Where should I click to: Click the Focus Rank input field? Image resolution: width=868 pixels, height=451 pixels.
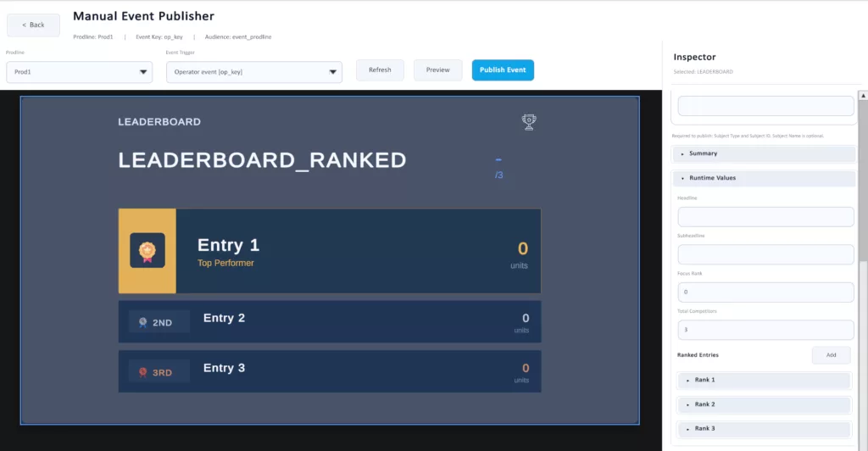[765, 292]
